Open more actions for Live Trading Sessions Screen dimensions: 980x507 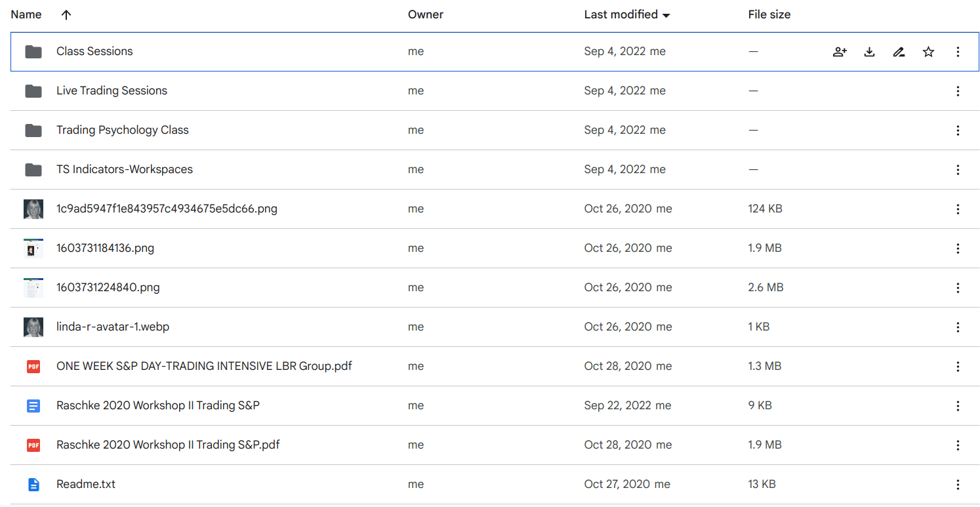pos(958,91)
